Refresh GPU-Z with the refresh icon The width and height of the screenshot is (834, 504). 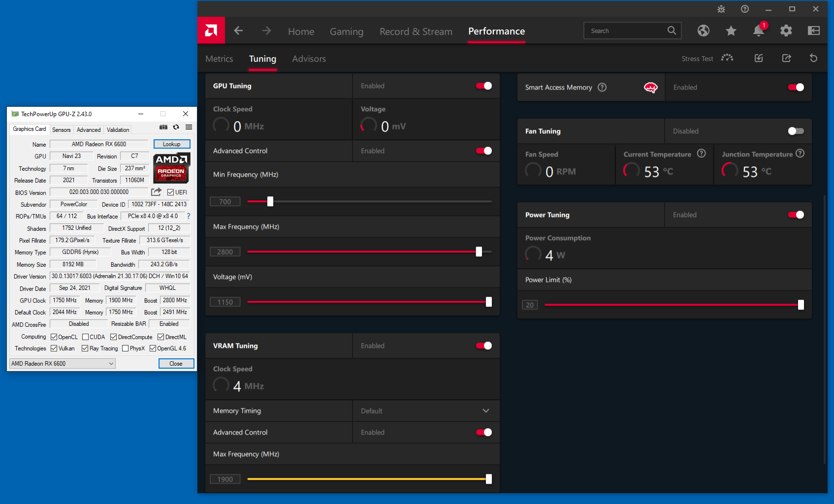176,127
